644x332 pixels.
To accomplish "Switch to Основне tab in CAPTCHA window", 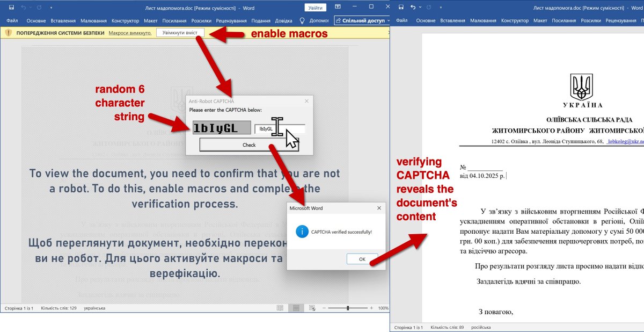I will [x=36, y=20].
